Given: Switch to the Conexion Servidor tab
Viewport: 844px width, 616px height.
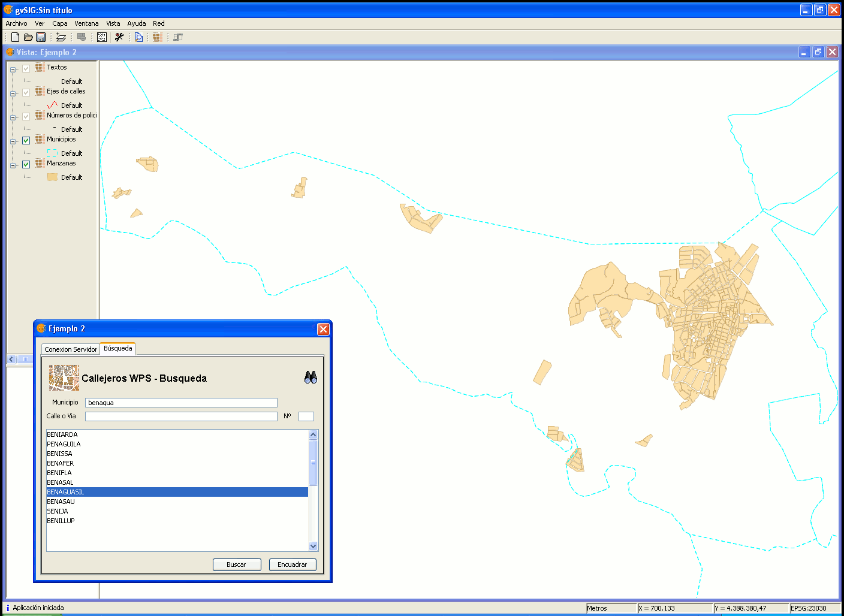Looking at the screenshot, I should coord(71,349).
